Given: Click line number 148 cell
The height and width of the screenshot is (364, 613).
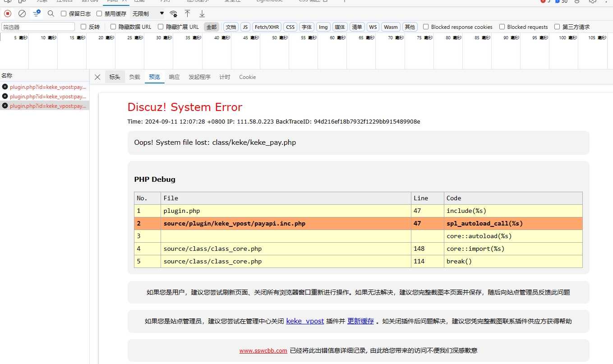Looking at the screenshot, I should point(428,249).
